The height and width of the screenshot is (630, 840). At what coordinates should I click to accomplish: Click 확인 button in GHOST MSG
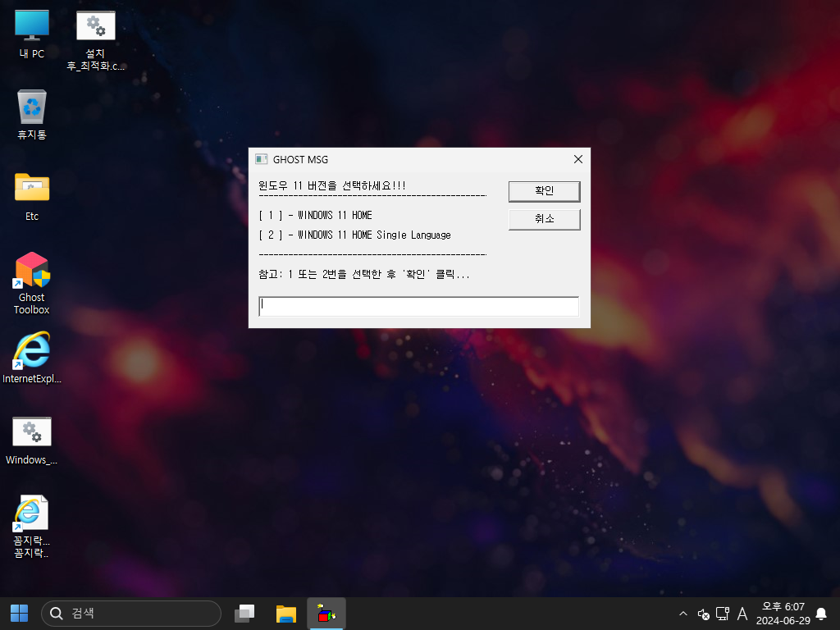(x=545, y=191)
